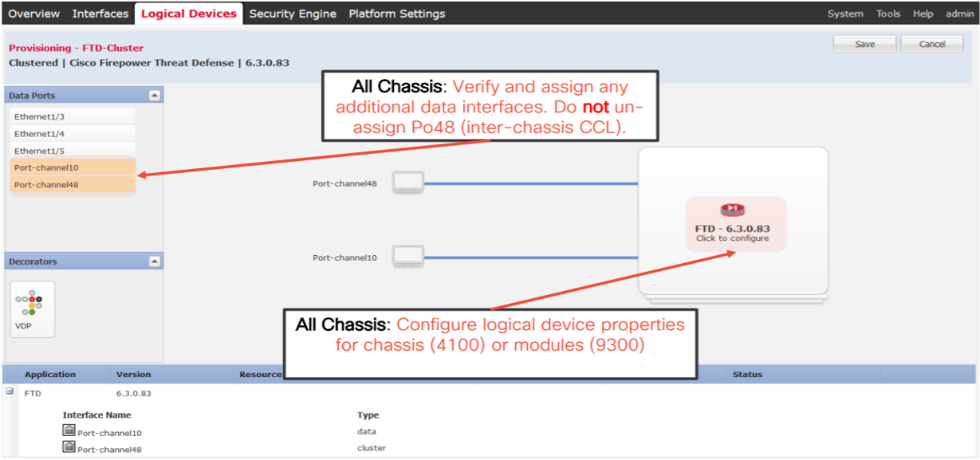Click the 6.3.0.83 version cell

(x=134, y=393)
